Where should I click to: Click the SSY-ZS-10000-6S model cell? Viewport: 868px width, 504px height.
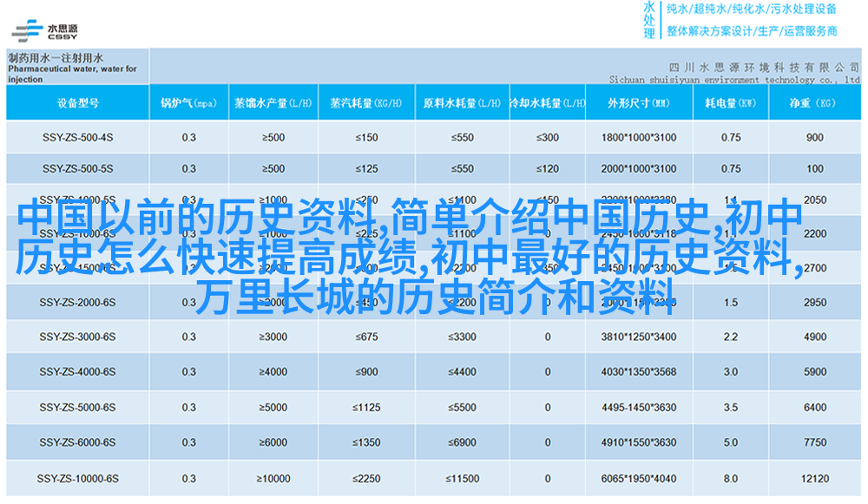click(77, 478)
